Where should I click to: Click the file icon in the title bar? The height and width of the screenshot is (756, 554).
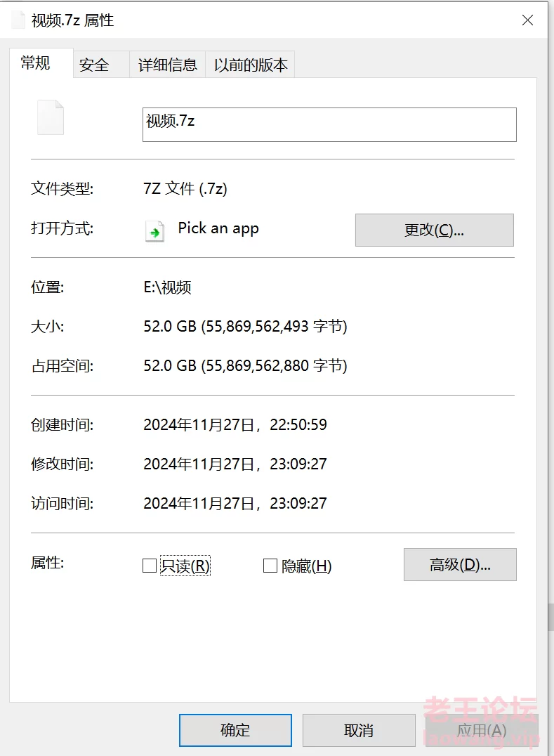point(18,20)
